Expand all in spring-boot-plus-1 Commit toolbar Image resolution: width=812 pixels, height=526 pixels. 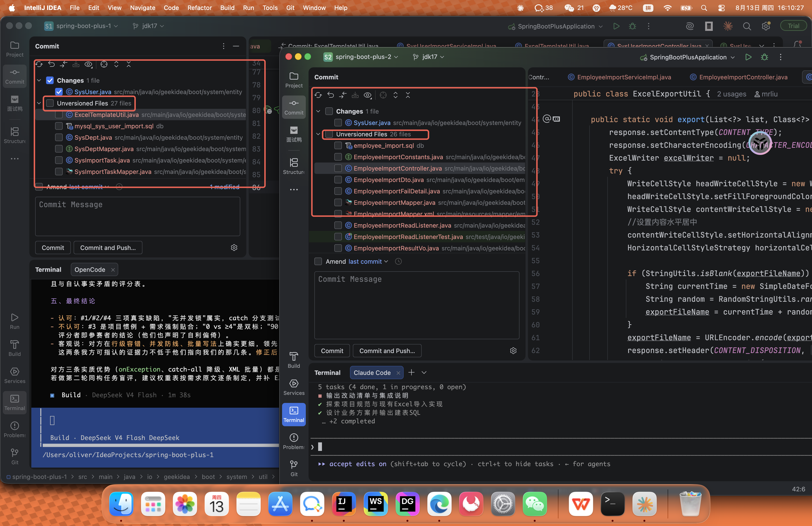click(x=116, y=64)
